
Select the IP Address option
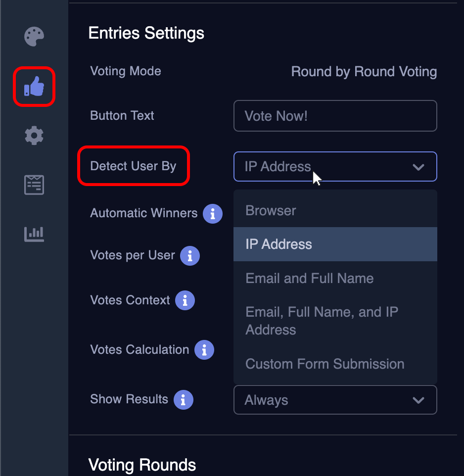(x=278, y=244)
